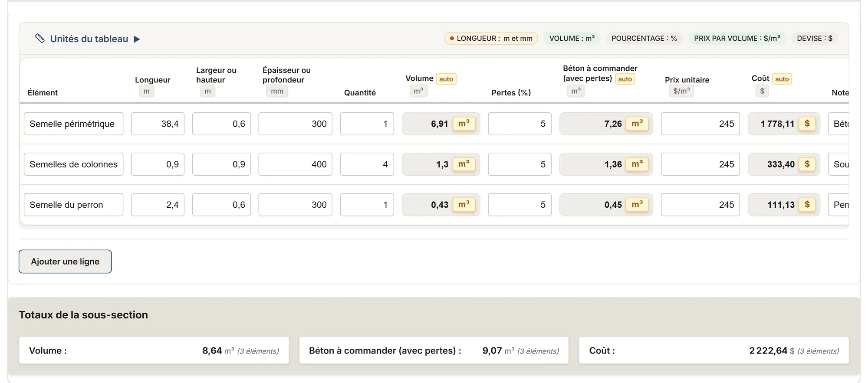Select the POURCENTAGE : % unit chip
The width and height of the screenshot is (868, 383).
[x=644, y=38]
